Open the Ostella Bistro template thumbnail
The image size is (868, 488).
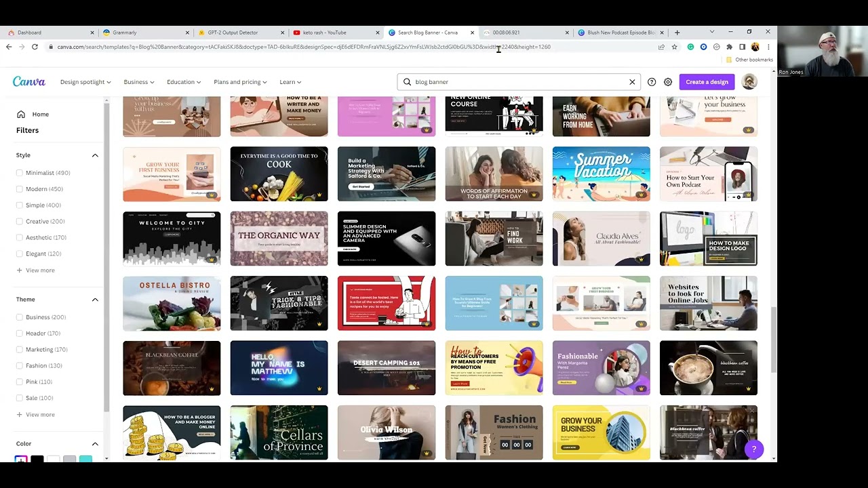[x=172, y=304]
